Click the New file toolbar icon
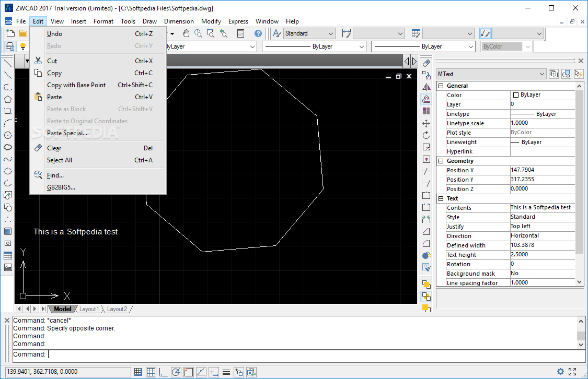 pyautogui.click(x=10, y=33)
